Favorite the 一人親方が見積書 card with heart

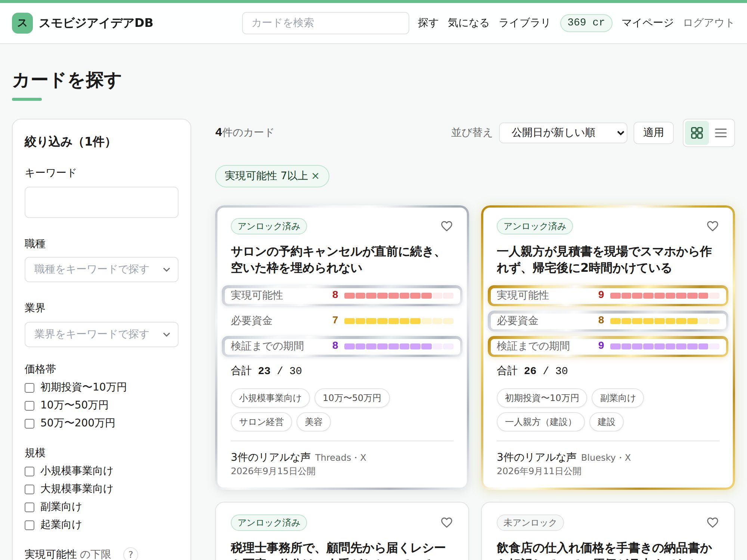click(x=713, y=226)
